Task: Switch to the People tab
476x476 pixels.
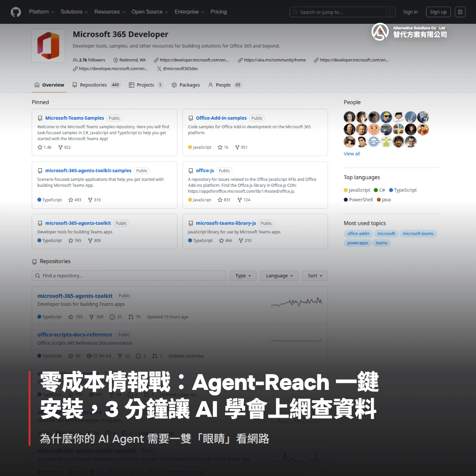Action: pyautogui.click(x=225, y=85)
